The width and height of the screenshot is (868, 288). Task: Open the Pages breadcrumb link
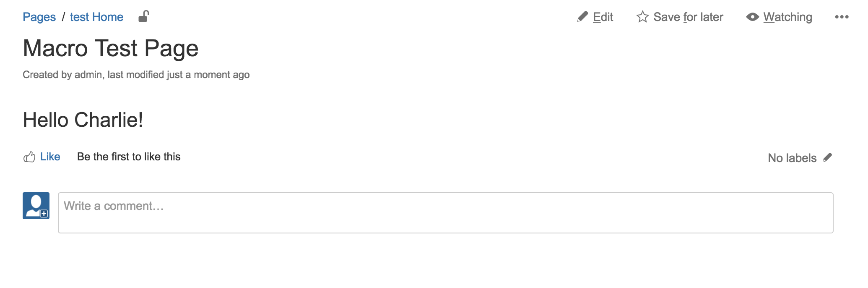(39, 17)
